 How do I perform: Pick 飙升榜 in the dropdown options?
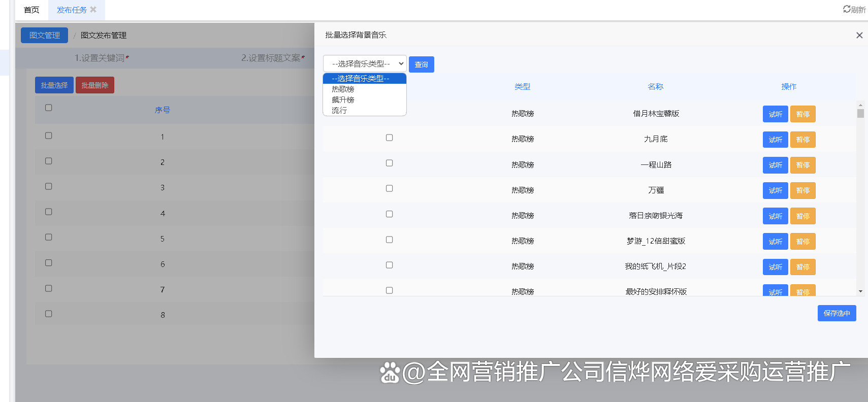coord(343,100)
